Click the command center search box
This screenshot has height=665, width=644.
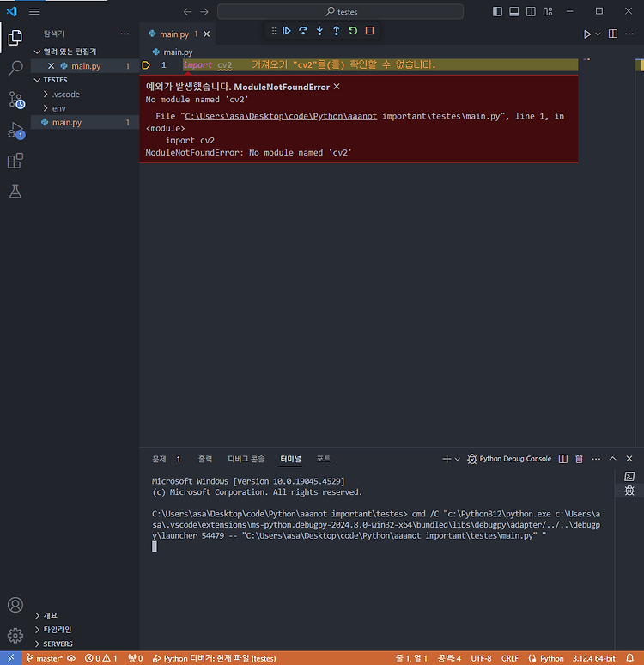[340, 11]
